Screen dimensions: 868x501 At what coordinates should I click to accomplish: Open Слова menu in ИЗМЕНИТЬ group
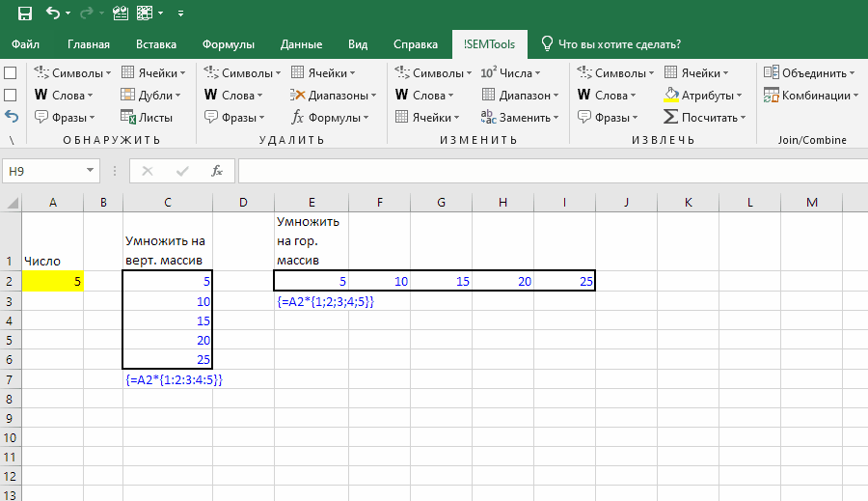pos(424,96)
